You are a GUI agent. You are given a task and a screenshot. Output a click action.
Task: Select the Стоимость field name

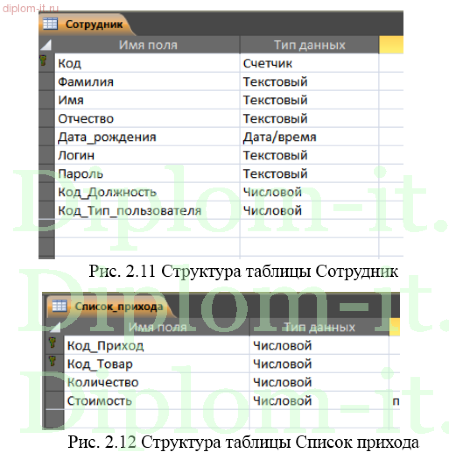157,400
